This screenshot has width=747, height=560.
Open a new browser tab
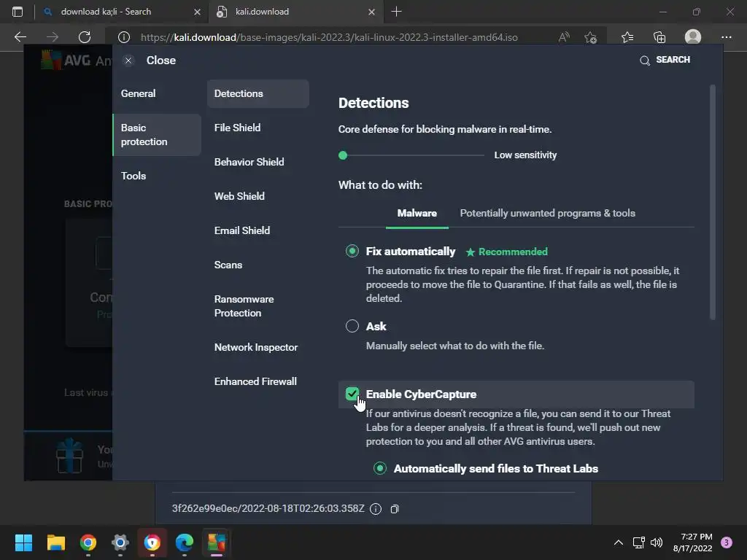pyautogui.click(x=396, y=12)
